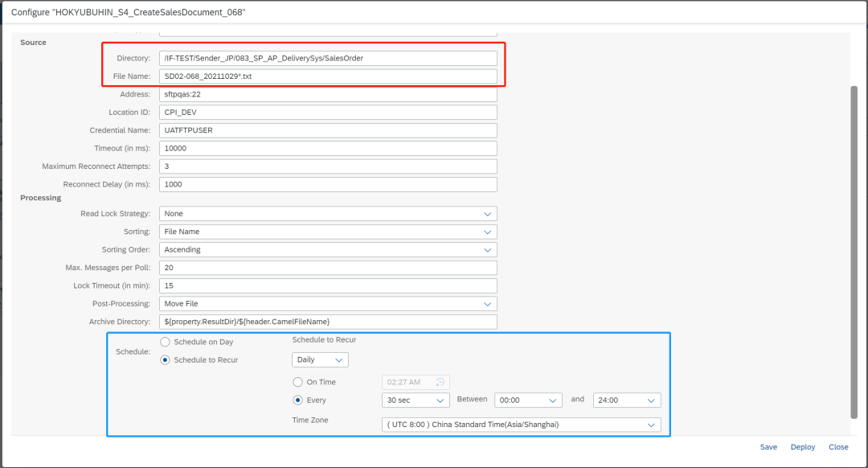Click the dialog title Configure HOKYUBUHIN_S4_CreateSalesDocument_068

point(128,12)
